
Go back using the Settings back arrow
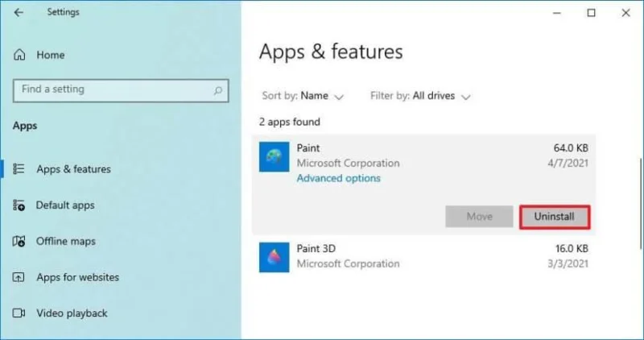click(19, 12)
